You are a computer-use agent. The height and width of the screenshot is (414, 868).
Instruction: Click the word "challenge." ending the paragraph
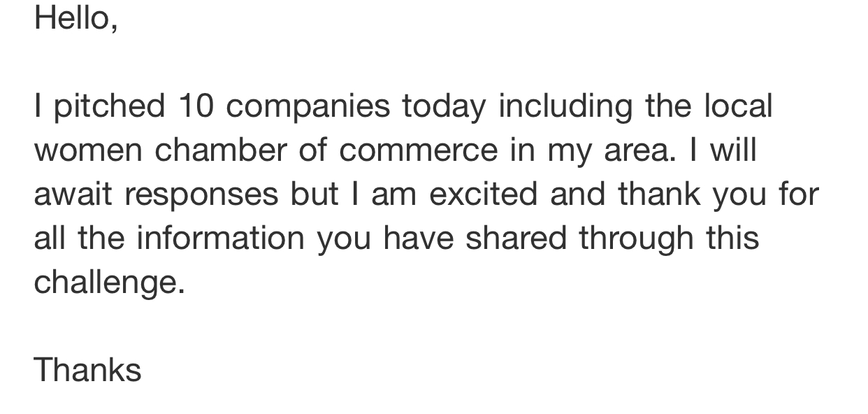110,282
